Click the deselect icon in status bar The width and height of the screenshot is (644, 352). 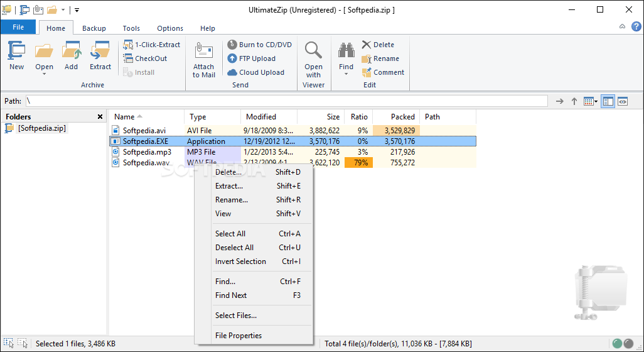[x=22, y=343]
